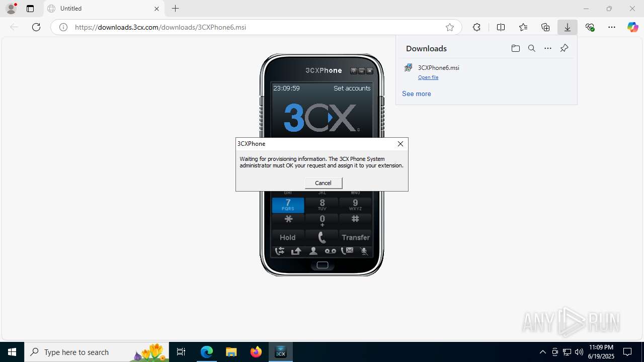The image size is (644, 362).
Task: Cancel the provisioning wait dialog
Action: point(323,183)
